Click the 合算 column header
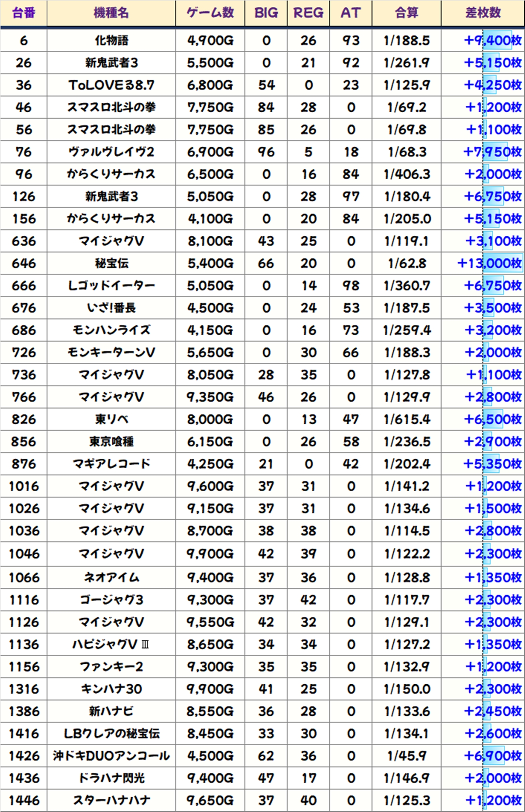Image resolution: width=525 pixels, height=812 pixels. pos(406,13)
